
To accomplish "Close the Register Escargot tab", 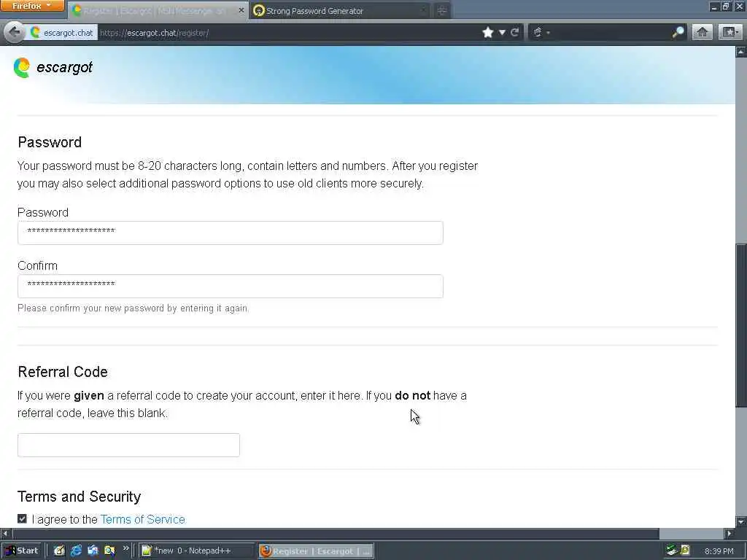I will click(x=241, y=10).
